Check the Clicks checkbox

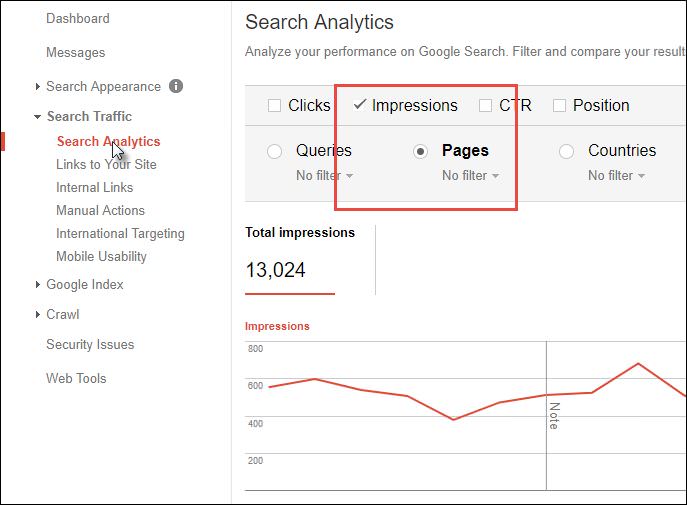coord(275,105)
